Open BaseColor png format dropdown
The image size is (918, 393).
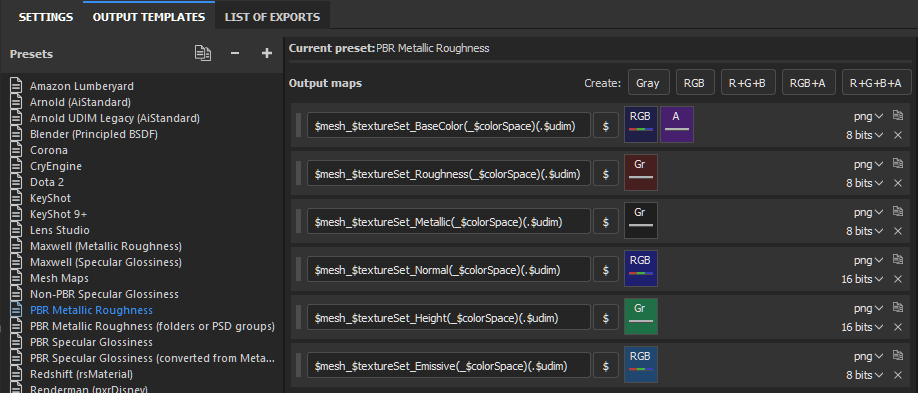(868, 116)
